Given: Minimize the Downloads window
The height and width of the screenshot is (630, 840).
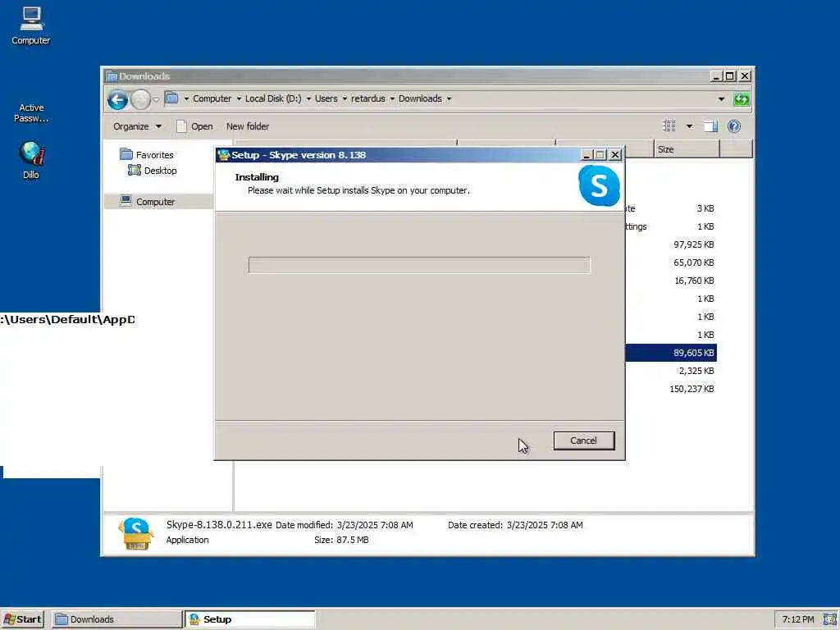Looking at the screenshot, I should [715, 76].
